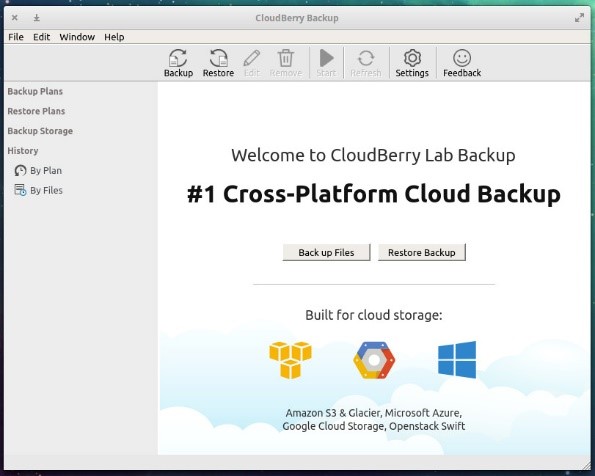Image resolution: width=595 pixels, height=476 pixels.
Task: Click the '#1 Cross-Platform Cloud Backup' headline
Action: [374, 194]
